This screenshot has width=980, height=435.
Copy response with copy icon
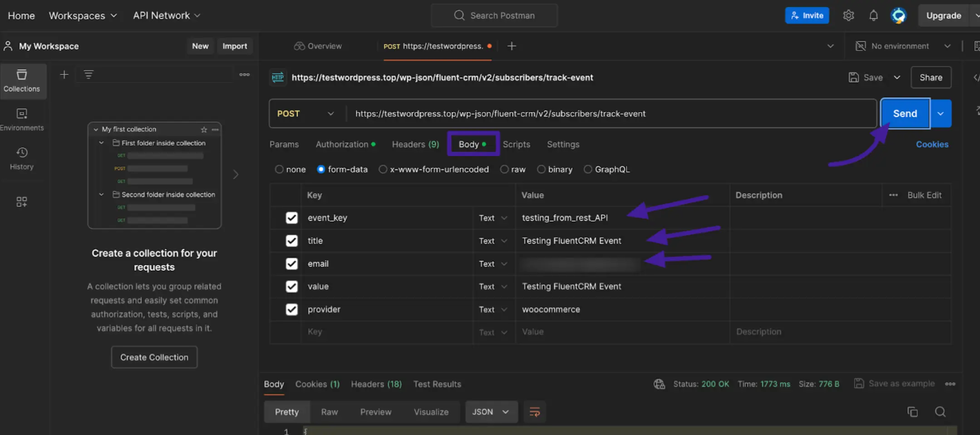912,412
